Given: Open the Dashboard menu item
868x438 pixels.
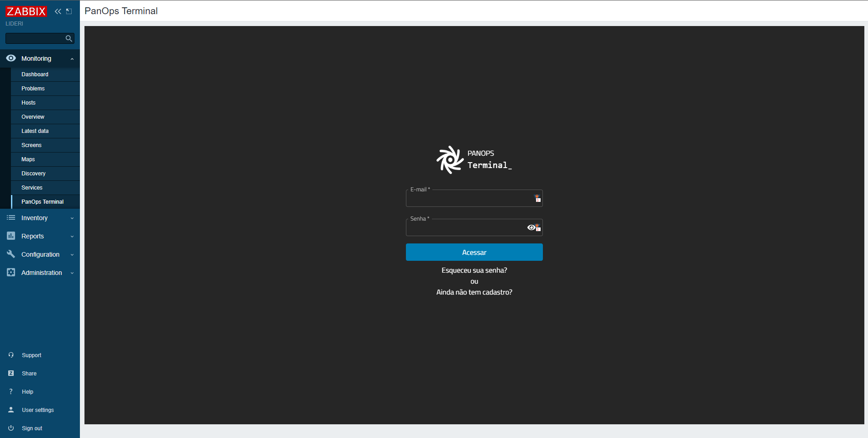Looking at the screenshot, I should 45,74.
